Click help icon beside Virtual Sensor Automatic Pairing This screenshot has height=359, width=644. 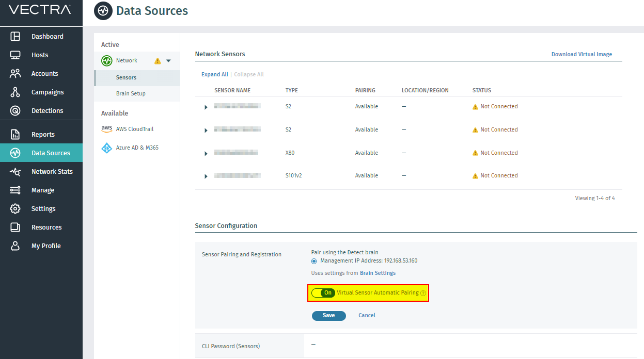(x=423, y=293)
